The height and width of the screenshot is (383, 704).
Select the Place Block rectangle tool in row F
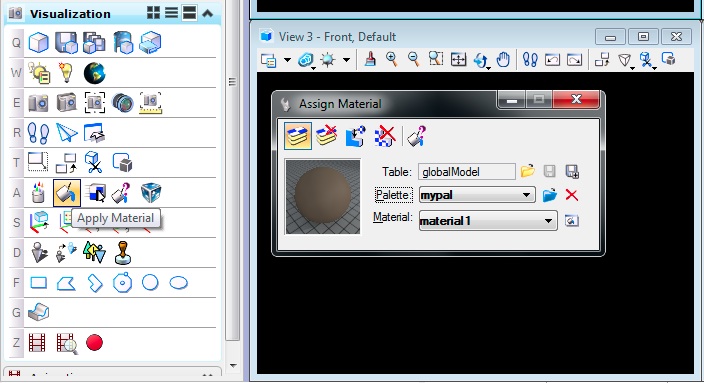click(x=38, y=282)
